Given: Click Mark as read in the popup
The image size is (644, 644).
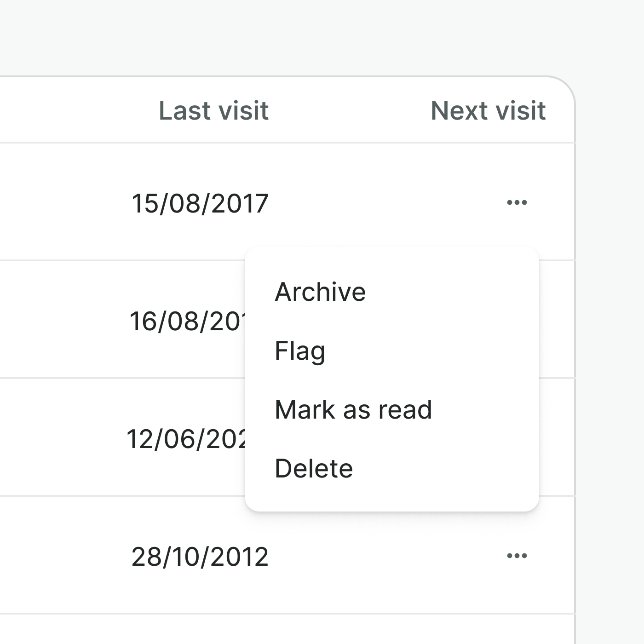Looking at the screenshot, I should [353, 409].
